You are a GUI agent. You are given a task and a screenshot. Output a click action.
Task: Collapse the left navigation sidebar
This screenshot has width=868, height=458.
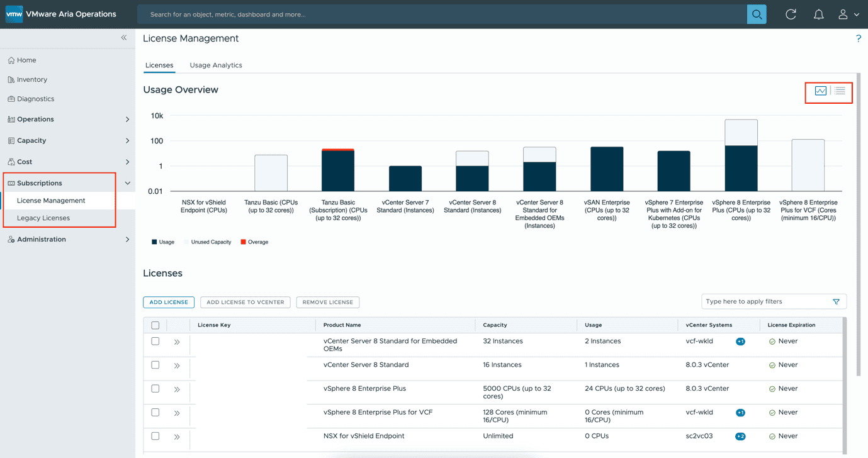tap(124, 38)
